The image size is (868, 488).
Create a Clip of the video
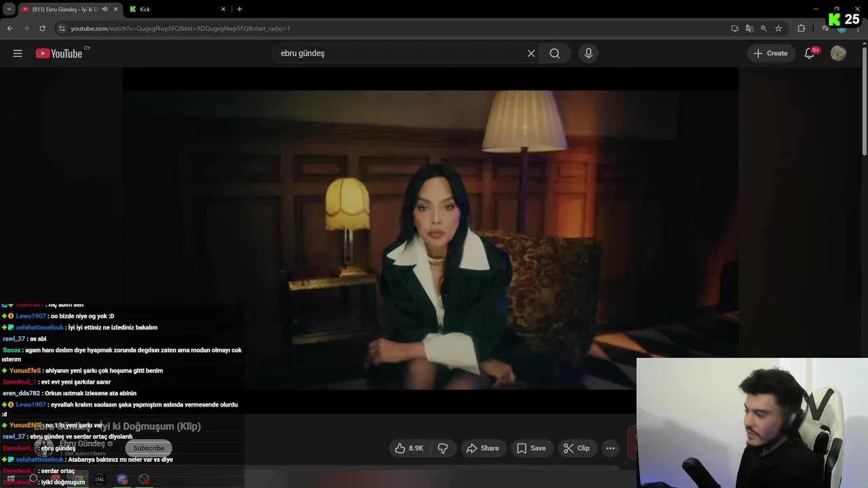point(576,448)
